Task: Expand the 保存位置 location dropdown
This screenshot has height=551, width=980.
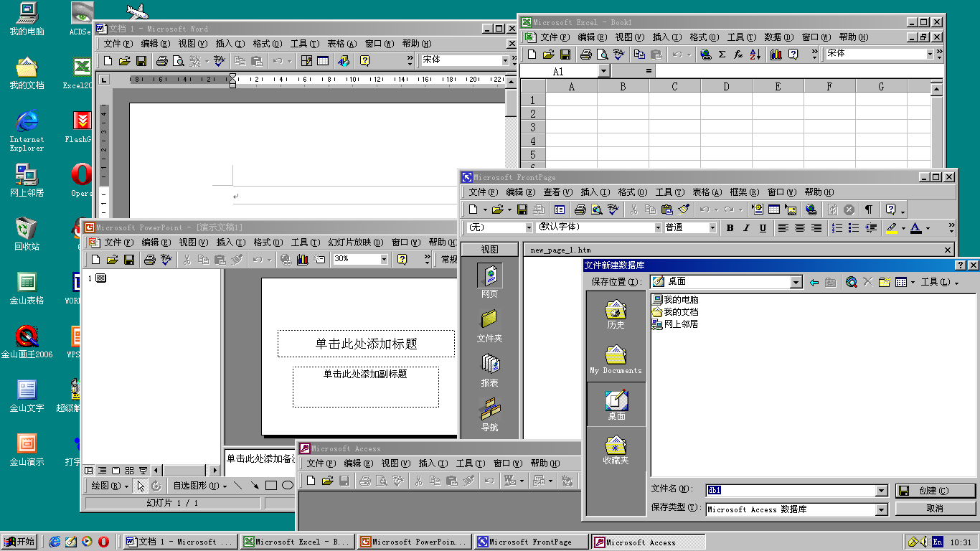Action: (x=796, y=282)
